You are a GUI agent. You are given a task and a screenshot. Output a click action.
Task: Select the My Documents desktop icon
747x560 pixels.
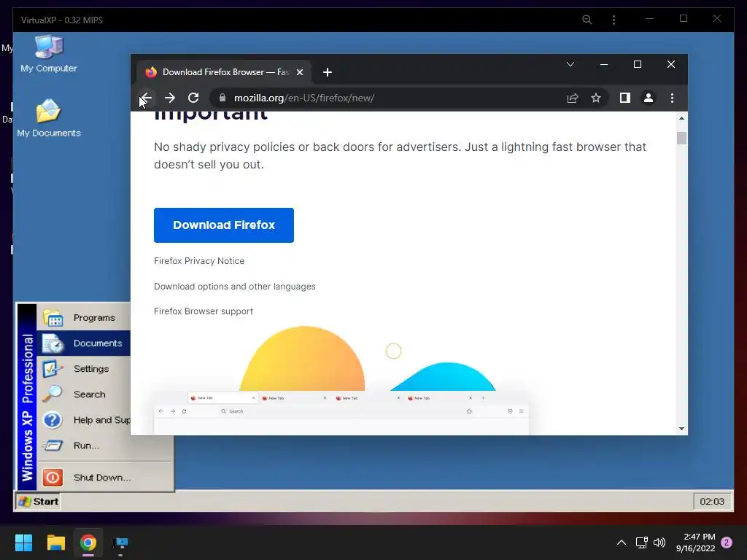point(49,119)
